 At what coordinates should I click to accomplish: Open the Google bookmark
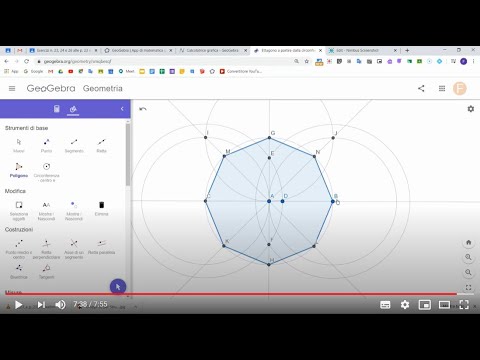(33, 71)
